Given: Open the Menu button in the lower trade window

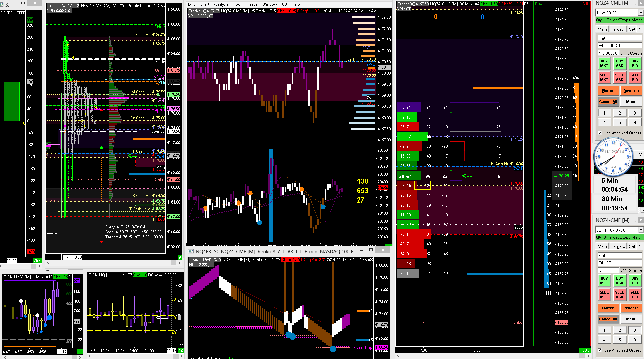Looking at the screenshot, I should 631,319.
